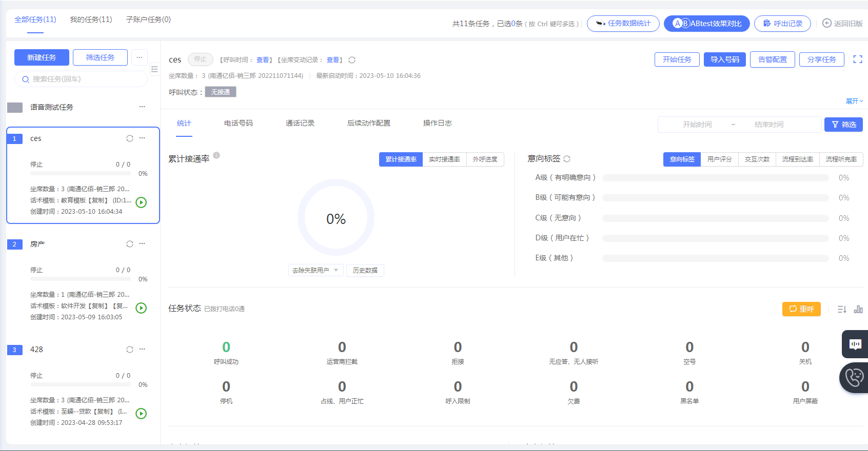Screen dimensions: 868x451
Task: Start the 房产 task with play icon
Action: click(x=141, y=308)
